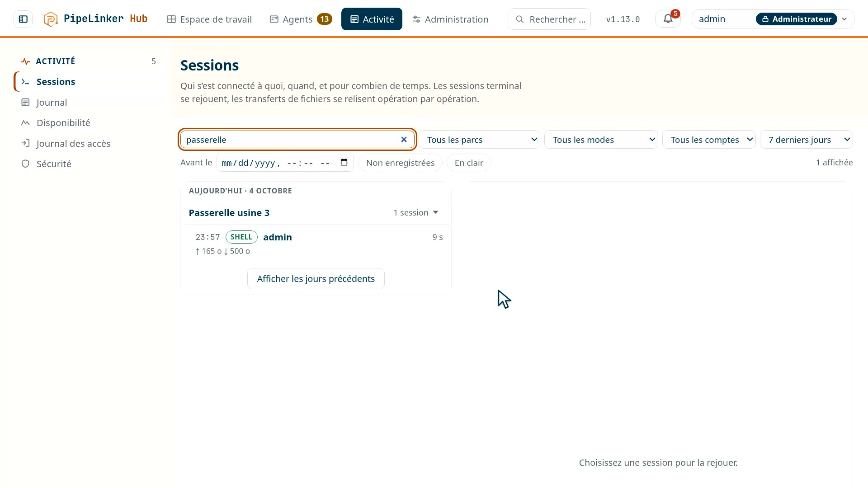Open the Tous les comptes dropdown
The width and height of the screenshot is (868, 488).
point(709,140)
